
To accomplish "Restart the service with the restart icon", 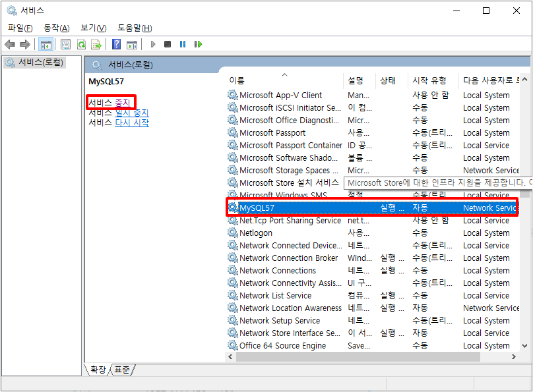I will pos(198,44).
